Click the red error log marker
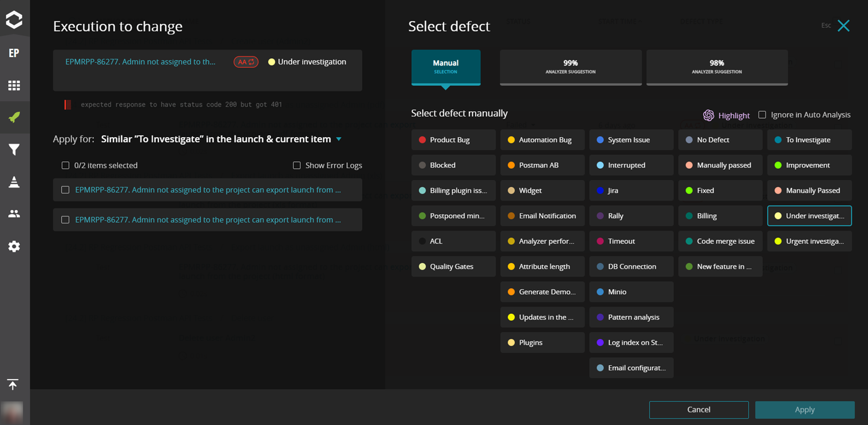 67,105
